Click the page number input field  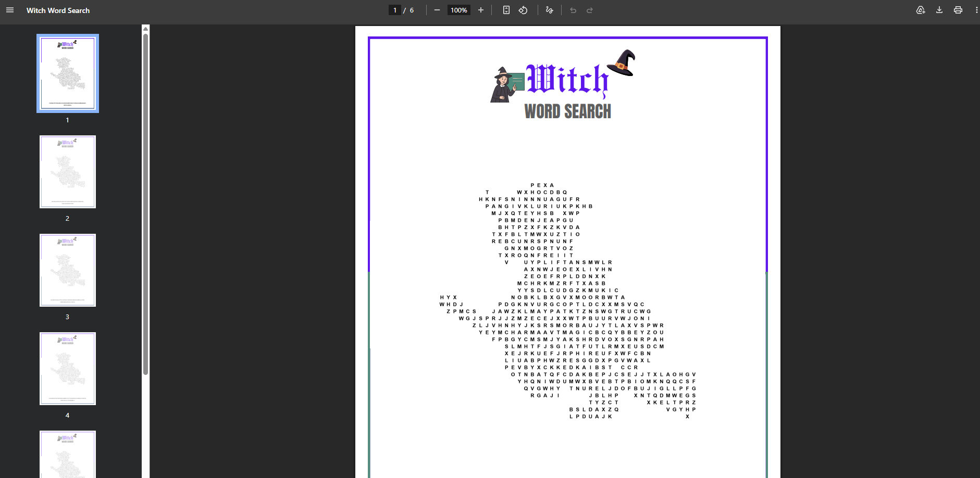(x=395, y=10)
